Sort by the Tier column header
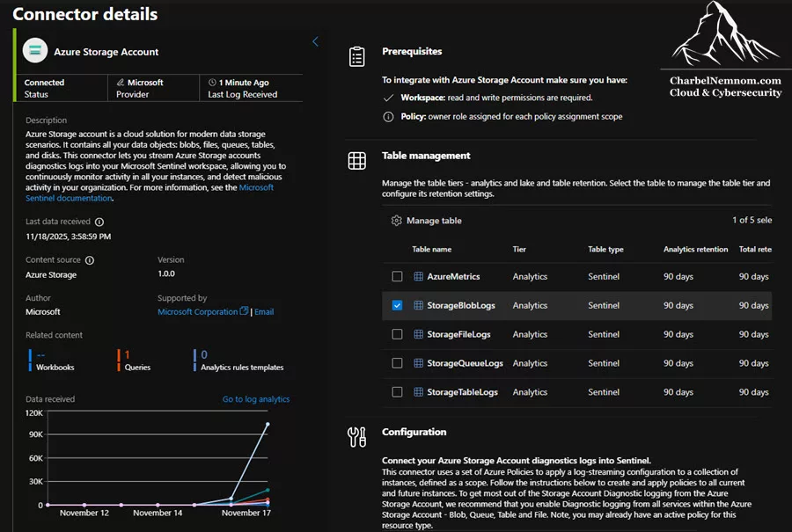792x532 pixels. 519,249
